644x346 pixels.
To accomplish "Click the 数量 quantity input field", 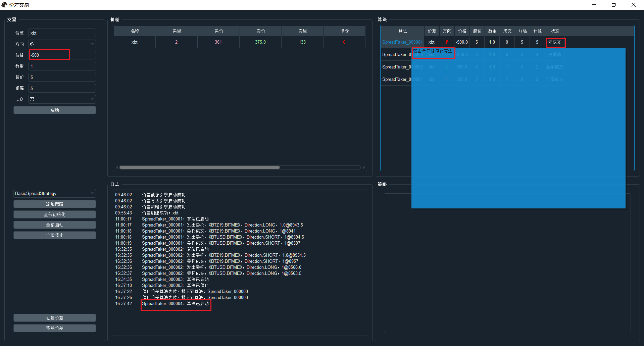I will point(62,66).
